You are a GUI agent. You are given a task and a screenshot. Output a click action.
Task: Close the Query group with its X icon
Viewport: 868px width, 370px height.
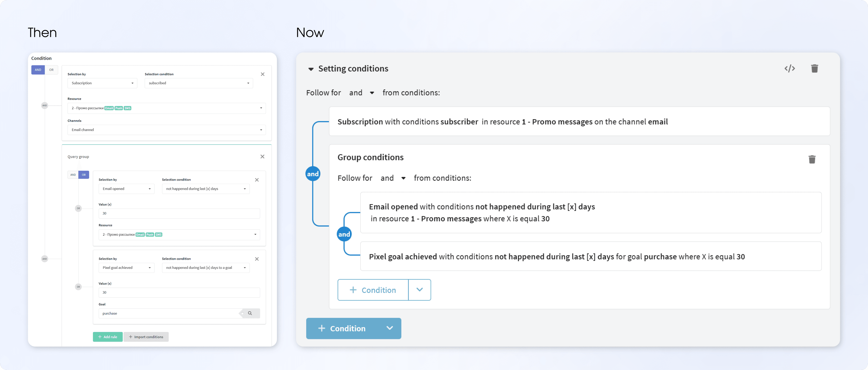pos(262,157)
